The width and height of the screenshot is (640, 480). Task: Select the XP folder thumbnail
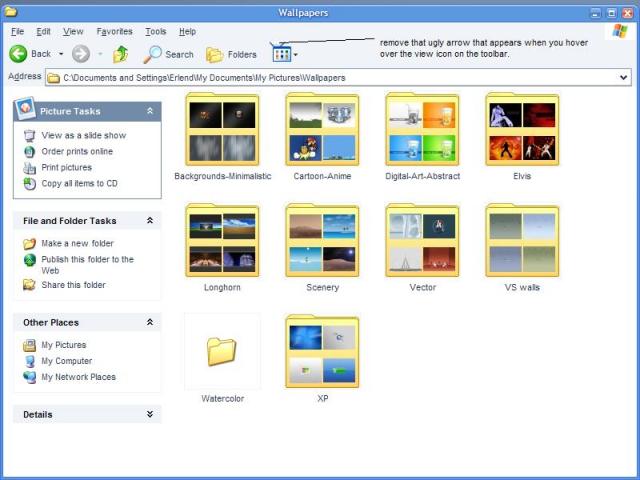pos(322,351)
